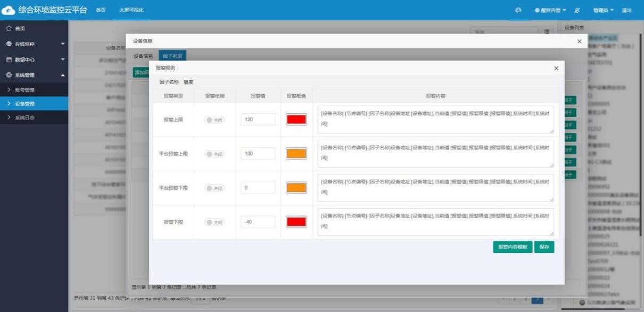Click the 平台预警上限 value field showing 100
Screen dimensions: 644x312
click(x=258, y=154)
